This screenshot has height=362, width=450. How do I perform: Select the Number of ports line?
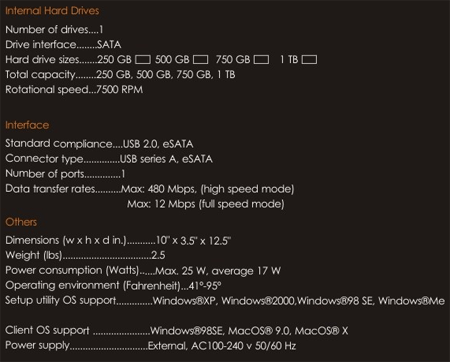pos(65,174)
